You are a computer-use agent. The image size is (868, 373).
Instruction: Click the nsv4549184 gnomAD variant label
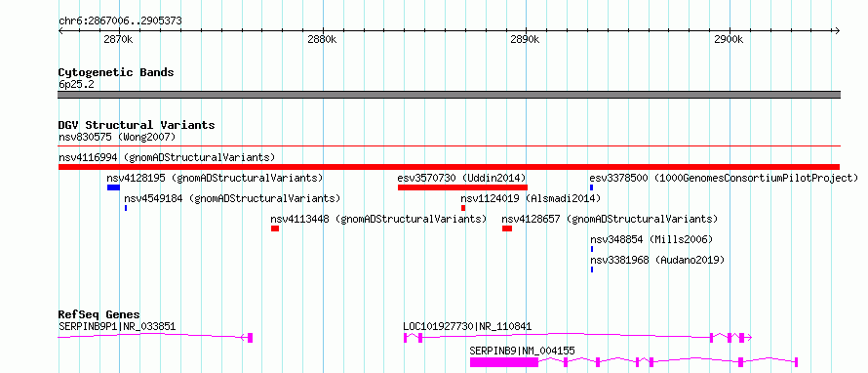[232, 198]
